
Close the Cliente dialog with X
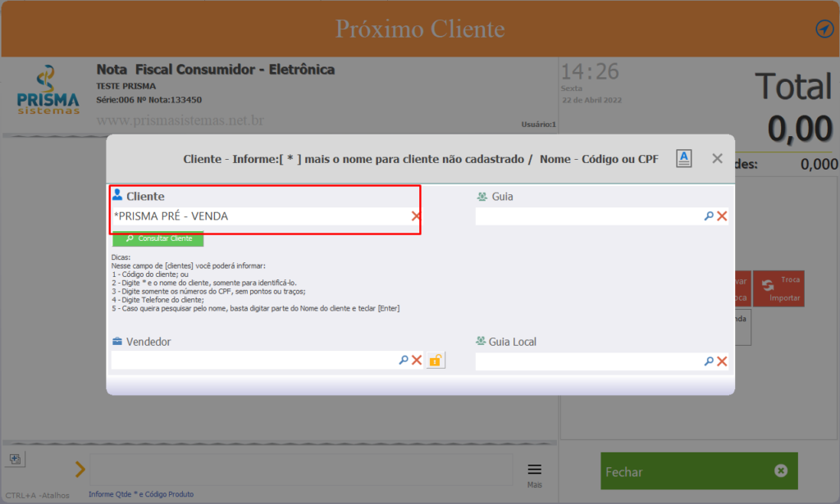[x=717, y=158]
